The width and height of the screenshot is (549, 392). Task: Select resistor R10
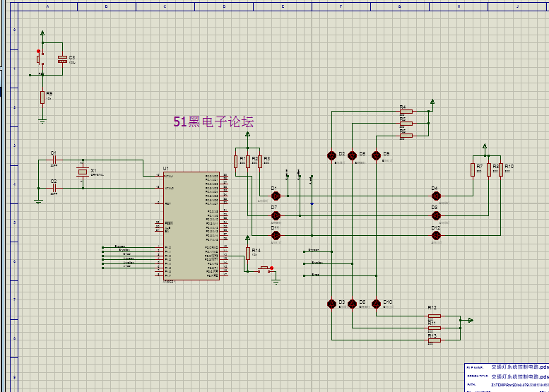click(501, 170)
